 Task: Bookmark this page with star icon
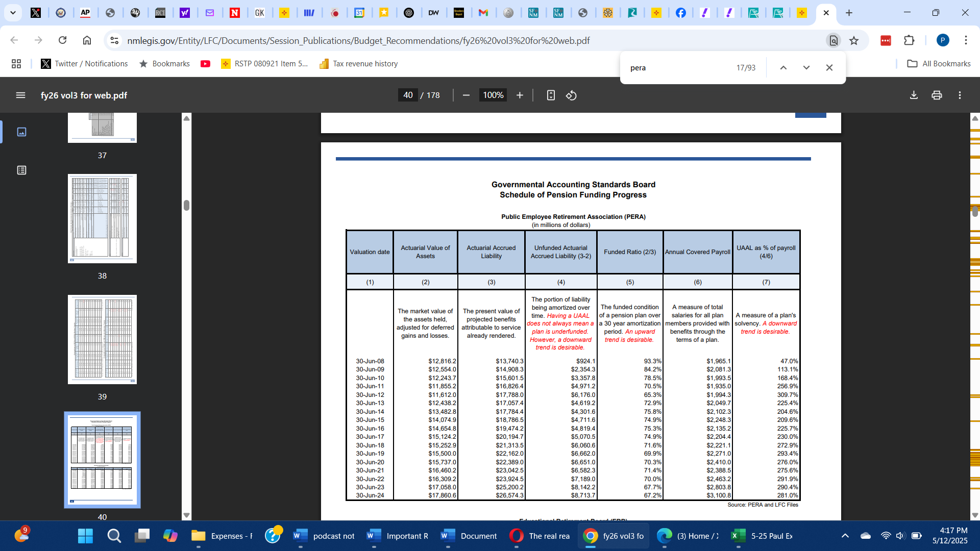click(854, 41)
